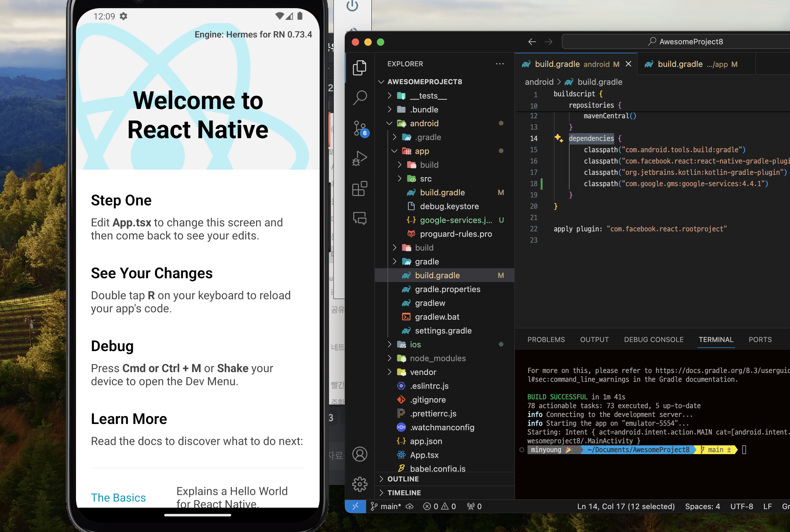Click the cursor position Ln 14, Col 17

click(x=626, y=506)
